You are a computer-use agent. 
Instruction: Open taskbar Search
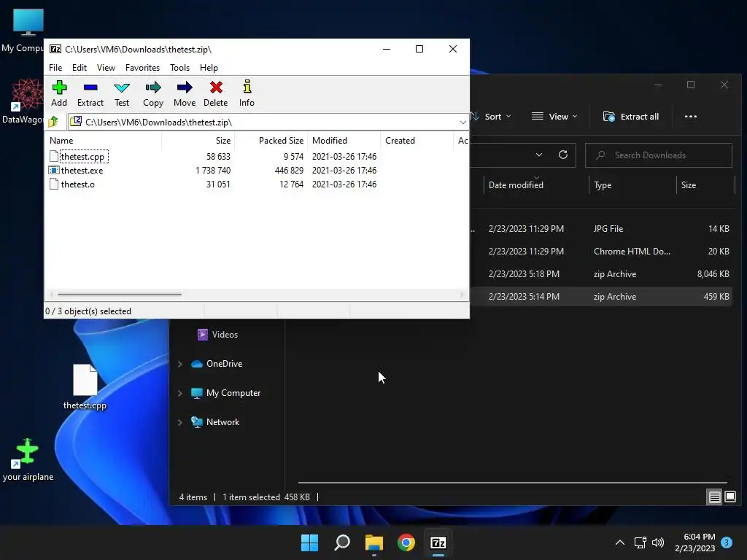[342, 542]
